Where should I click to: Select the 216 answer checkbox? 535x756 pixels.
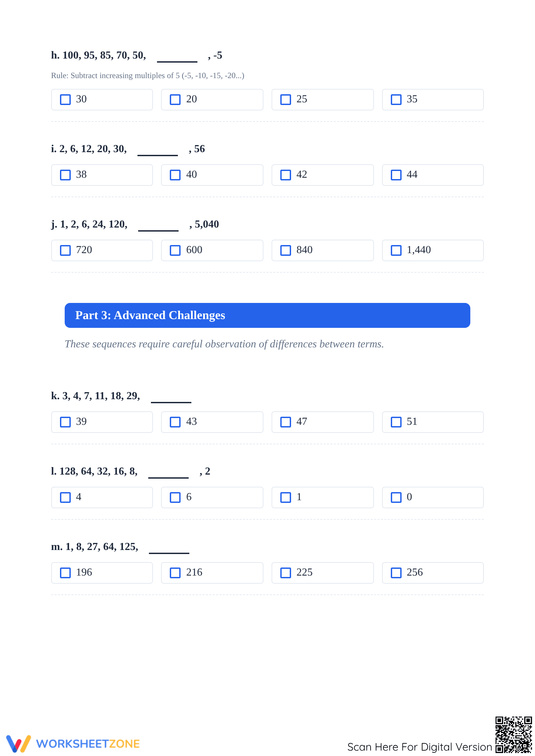coord(175,573)
